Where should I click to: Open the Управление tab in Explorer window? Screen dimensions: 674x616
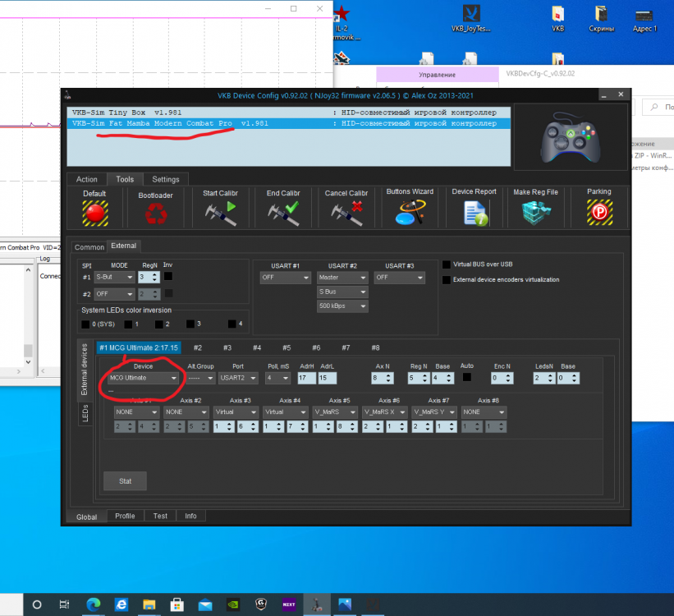click(437, 75)
